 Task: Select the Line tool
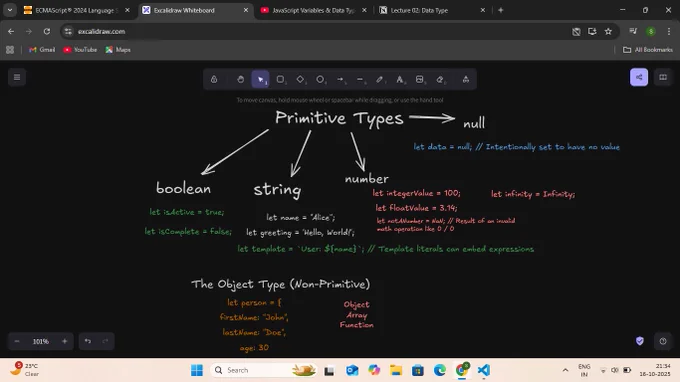tap(360, 79)
